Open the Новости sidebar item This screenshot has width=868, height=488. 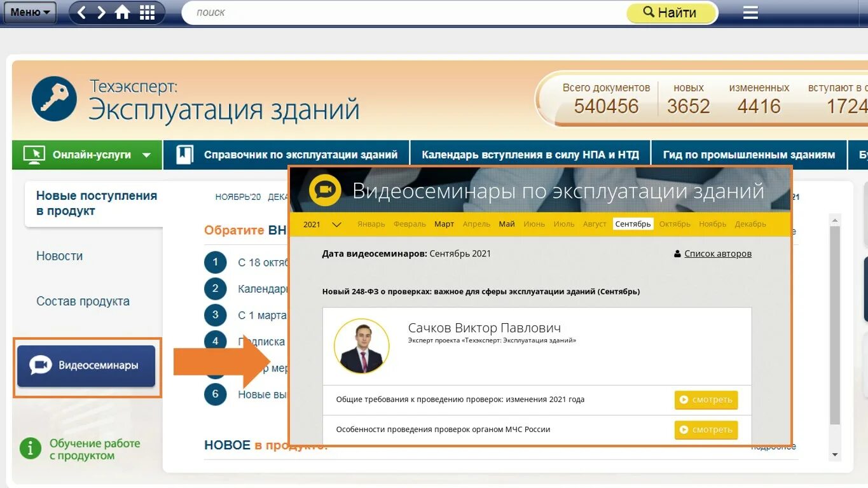60,256
